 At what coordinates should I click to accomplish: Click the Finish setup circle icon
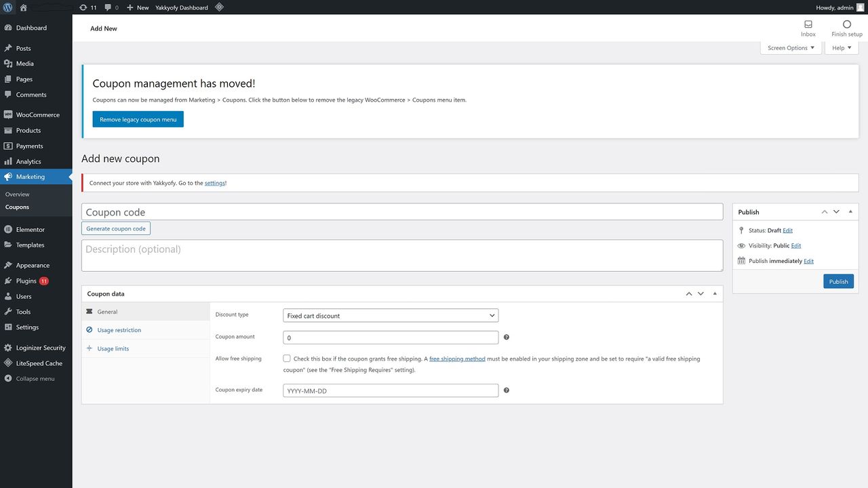pos(847,24)
